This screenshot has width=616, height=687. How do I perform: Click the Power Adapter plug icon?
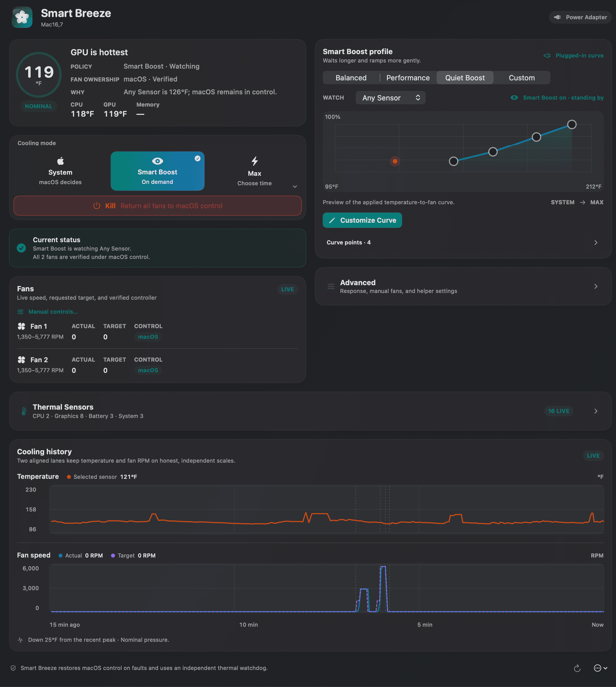[557, 17]
